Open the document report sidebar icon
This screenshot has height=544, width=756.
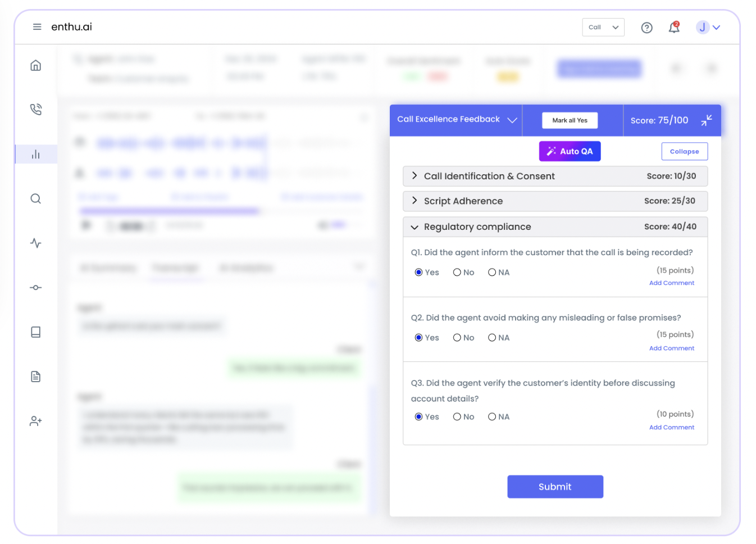coord(36,377)
